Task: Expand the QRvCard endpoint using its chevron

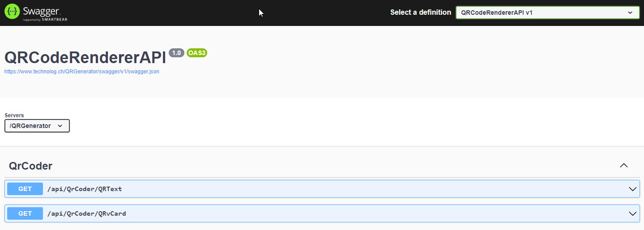Action: 633,213
